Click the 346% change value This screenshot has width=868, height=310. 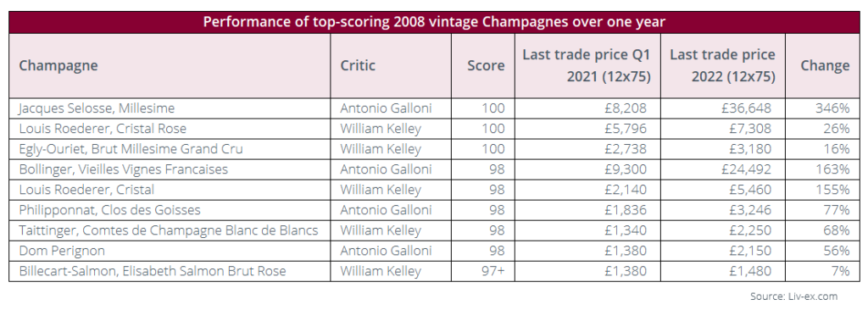click(x=832, y=108)
